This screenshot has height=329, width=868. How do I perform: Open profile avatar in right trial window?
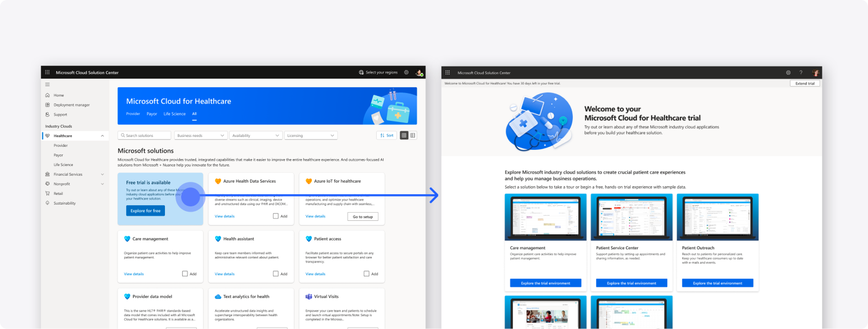click(816, 72)
